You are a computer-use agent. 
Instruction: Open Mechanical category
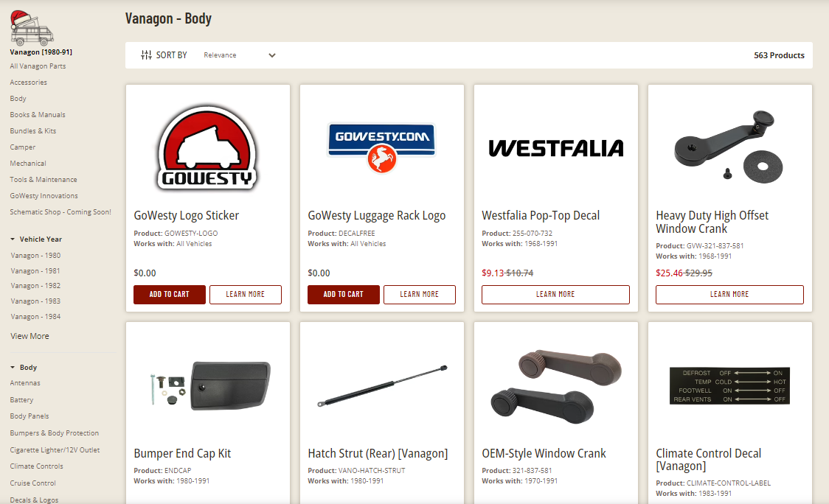coord(28,164)
